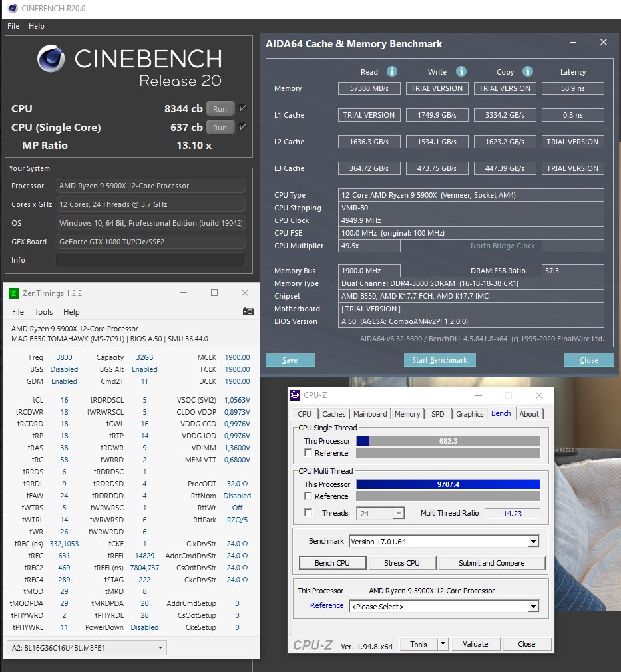Click the Memory Read value 57308 MB/s
Screen dimensions: 621x672
click(x=369, y=88)
